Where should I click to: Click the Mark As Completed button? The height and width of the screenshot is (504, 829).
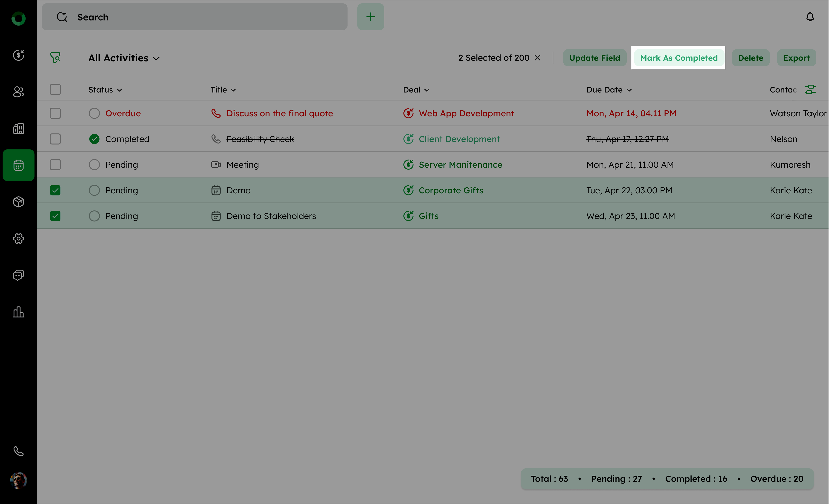(678, 58)
